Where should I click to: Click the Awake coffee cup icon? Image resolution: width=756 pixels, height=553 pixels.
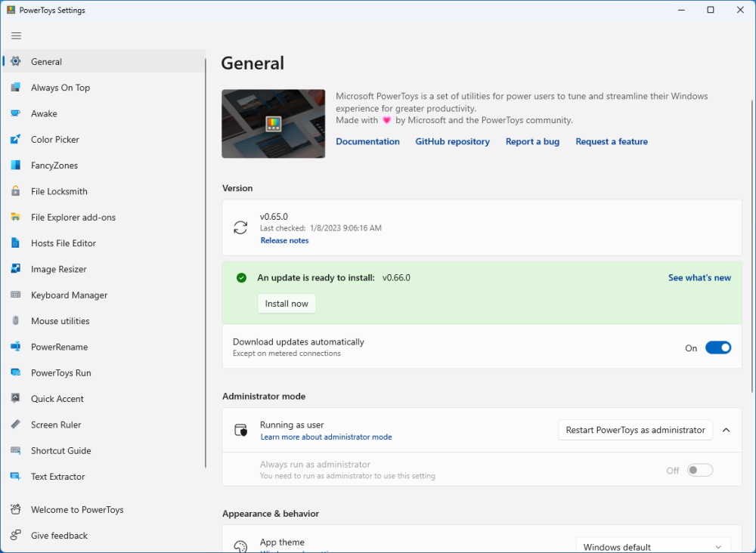coord(15,113)
